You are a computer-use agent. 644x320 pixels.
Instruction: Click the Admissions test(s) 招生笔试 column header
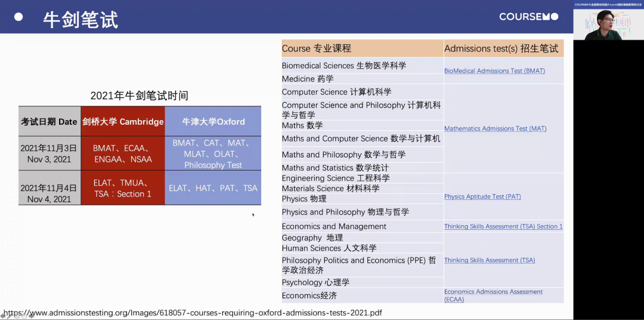click(503, 48)
